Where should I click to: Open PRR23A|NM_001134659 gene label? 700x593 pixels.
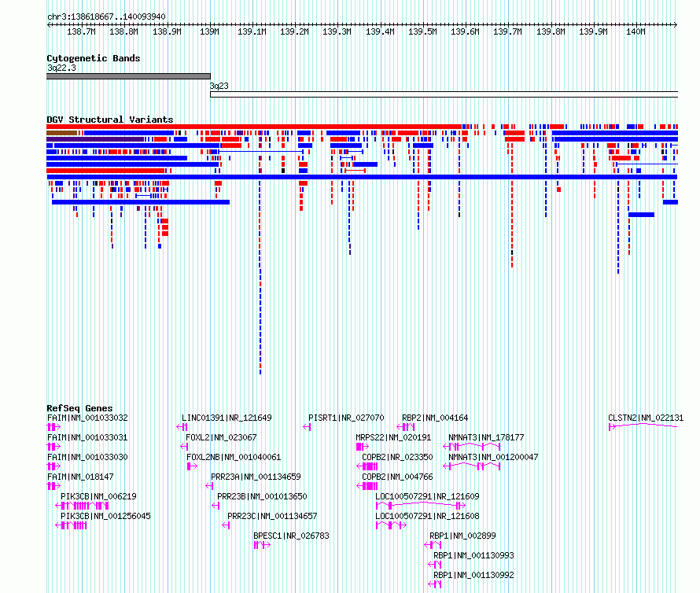(x=256, y=477)
